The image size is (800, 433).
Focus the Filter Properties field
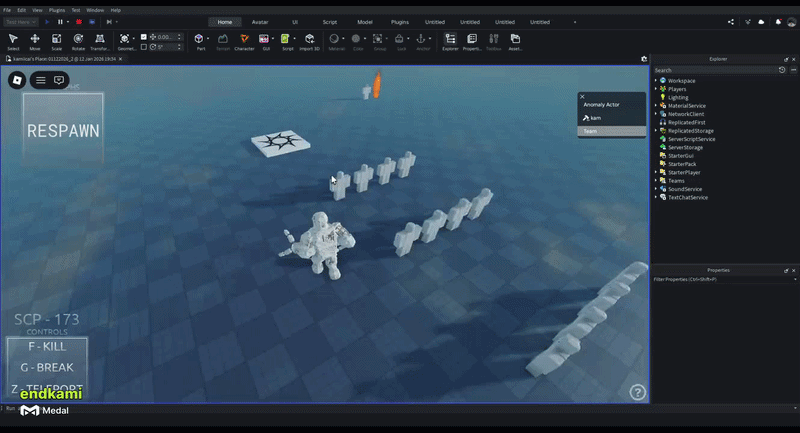click(x=723, y=279)
